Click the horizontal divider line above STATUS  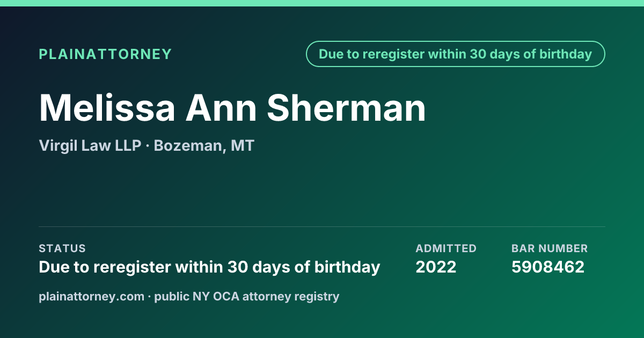(x=322, y=226)
